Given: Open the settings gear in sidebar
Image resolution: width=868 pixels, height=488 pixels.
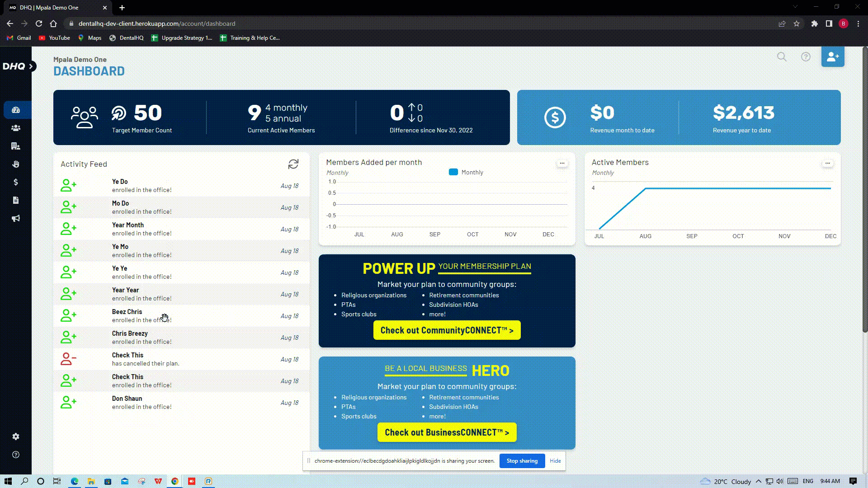Looking at the screenshot, I should pos(16,436).
